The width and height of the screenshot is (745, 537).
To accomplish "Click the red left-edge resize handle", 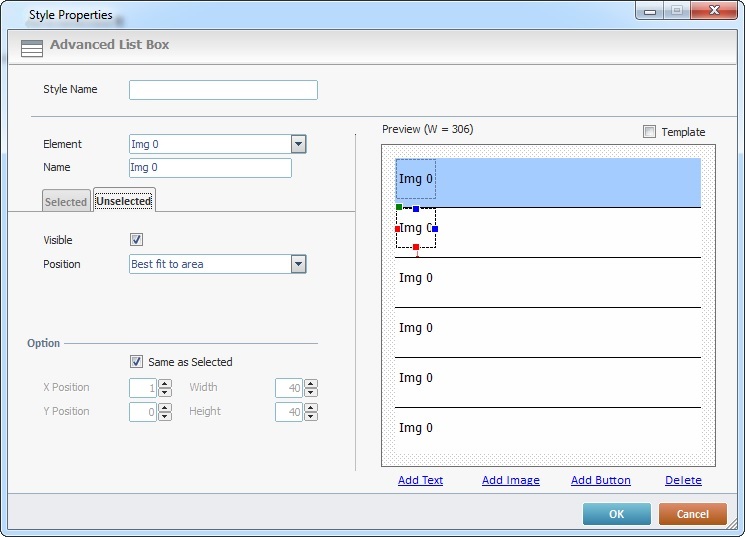I will click(398, 229).
